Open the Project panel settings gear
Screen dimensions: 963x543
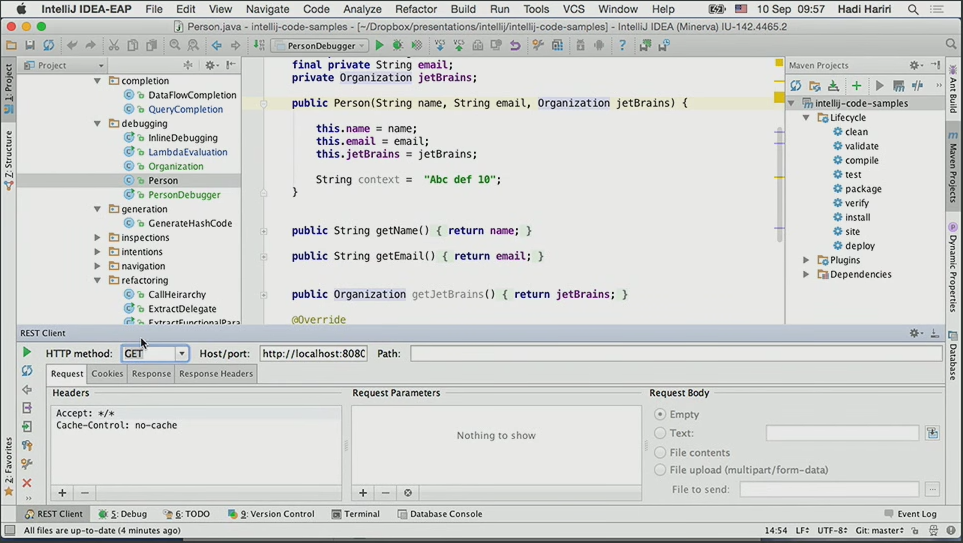tap(210, 65)
